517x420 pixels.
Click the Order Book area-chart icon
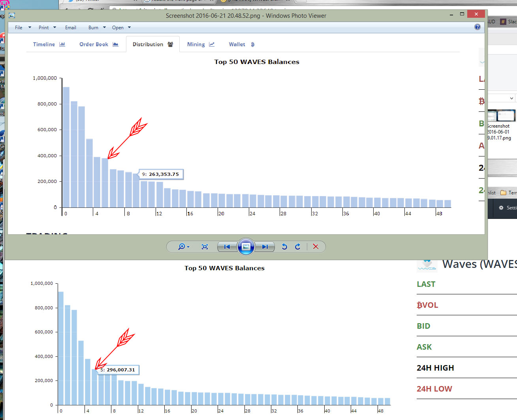115,44
